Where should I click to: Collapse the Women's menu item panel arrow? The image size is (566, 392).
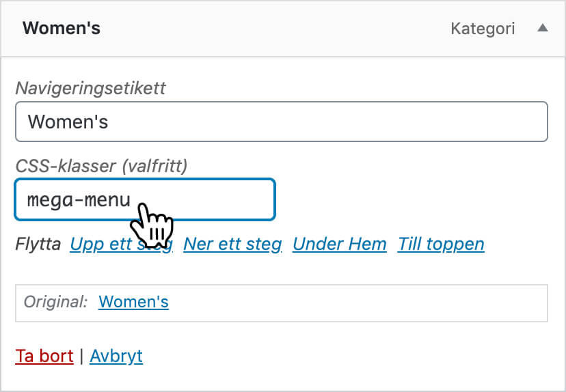(x=542, y=29)
